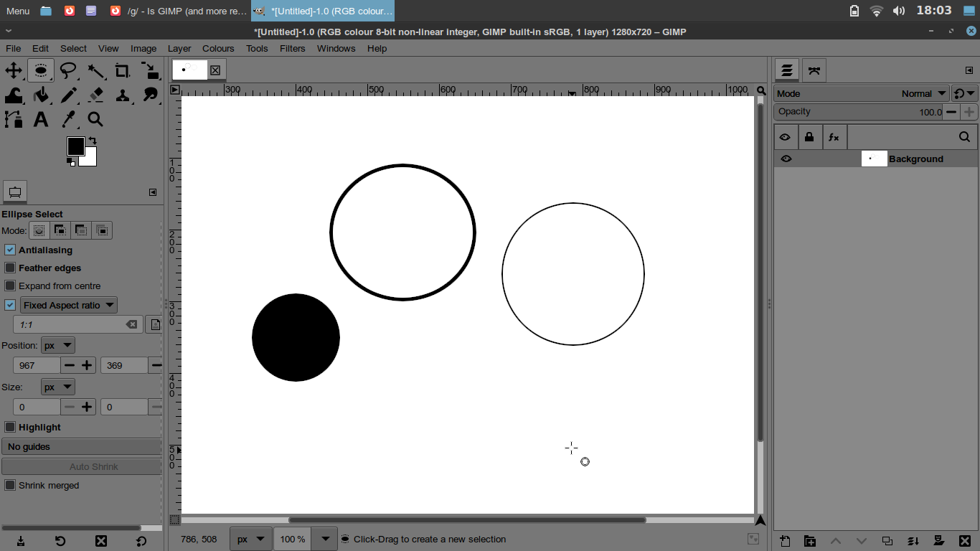Image resolution: width=980 pixels, height=551 pixels.
Task: Choose the Bucket Fill tool
Action: [41, 95]
